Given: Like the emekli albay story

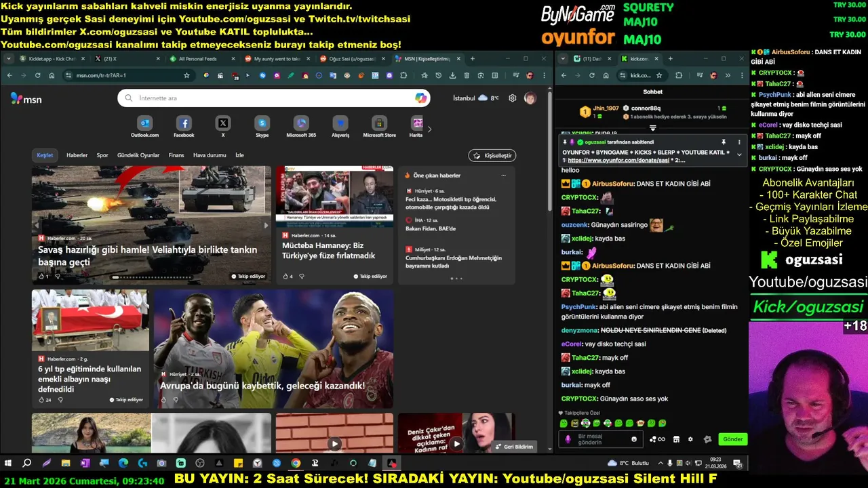Looking at the screenshot, I should coord(41,400).
